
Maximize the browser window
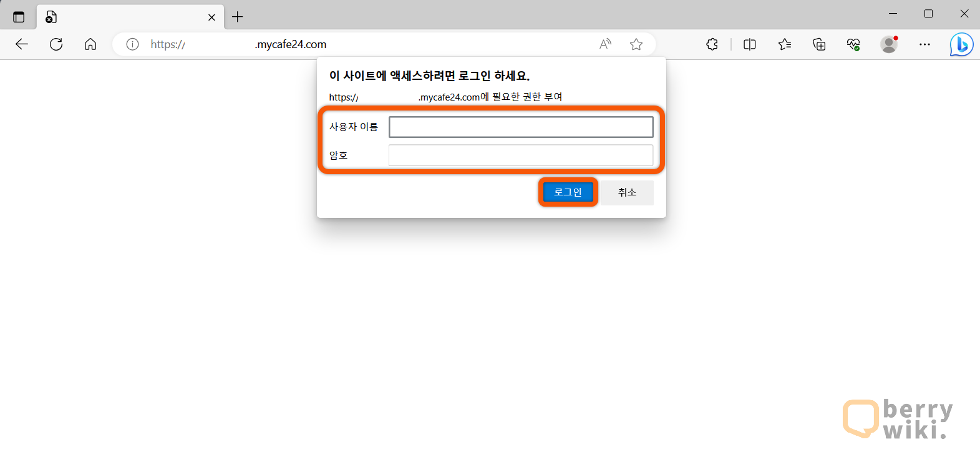[928, 14]
